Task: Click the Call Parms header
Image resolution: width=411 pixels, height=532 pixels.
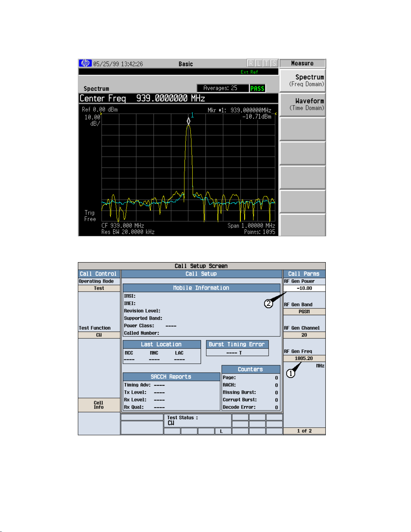Action: [x=304, y=274]
